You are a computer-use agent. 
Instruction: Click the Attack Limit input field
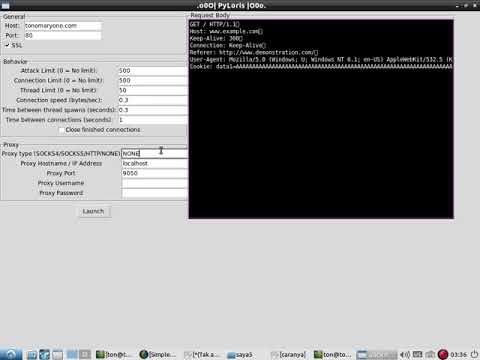pyautogui.click(x=153, y=71)
